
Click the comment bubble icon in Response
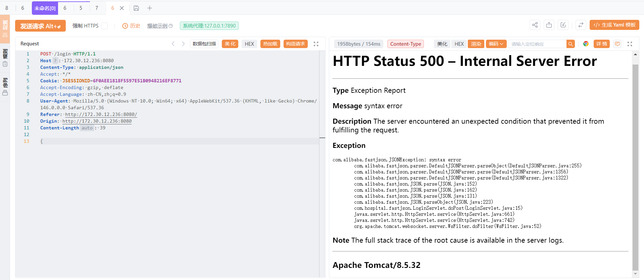[617, 44]
